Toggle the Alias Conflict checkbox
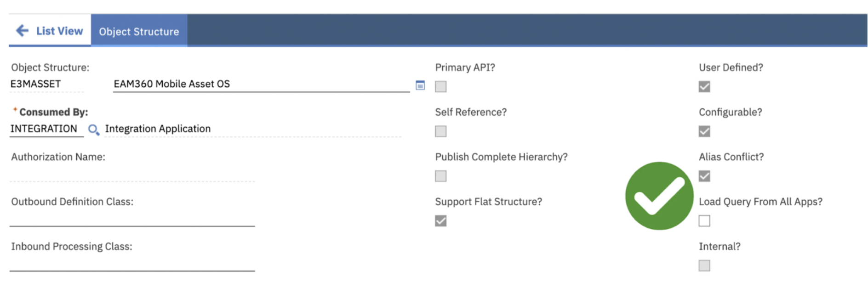The width and height of the screenshot is (868, 288). [704, 176]
